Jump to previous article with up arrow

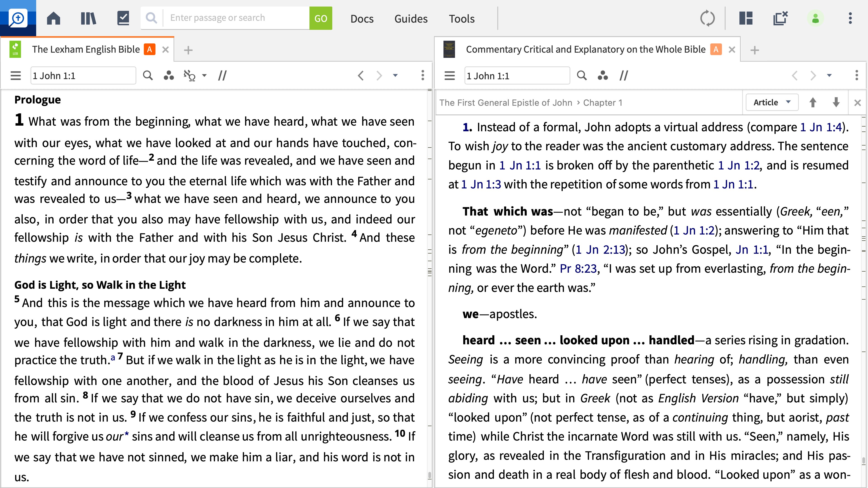coord(813,102)
